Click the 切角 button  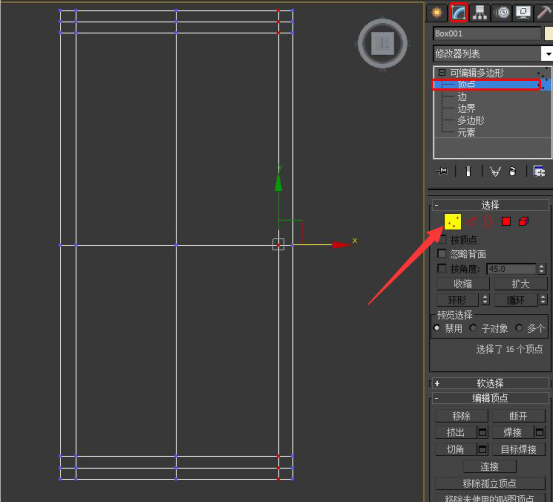[456, 449]
